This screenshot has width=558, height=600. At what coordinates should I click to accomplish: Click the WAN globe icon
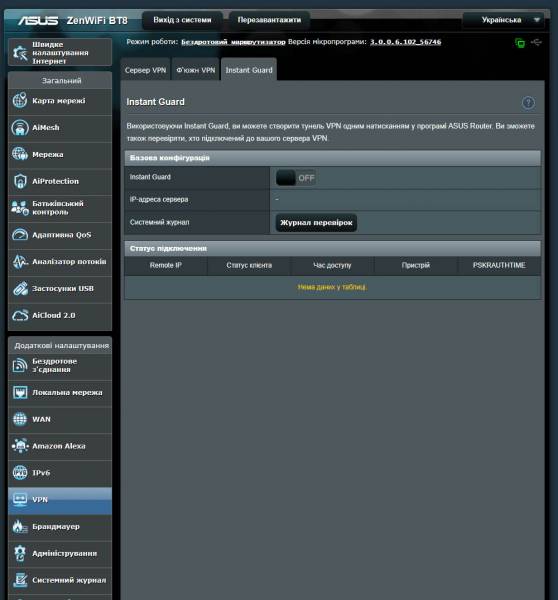click(20, 419)
